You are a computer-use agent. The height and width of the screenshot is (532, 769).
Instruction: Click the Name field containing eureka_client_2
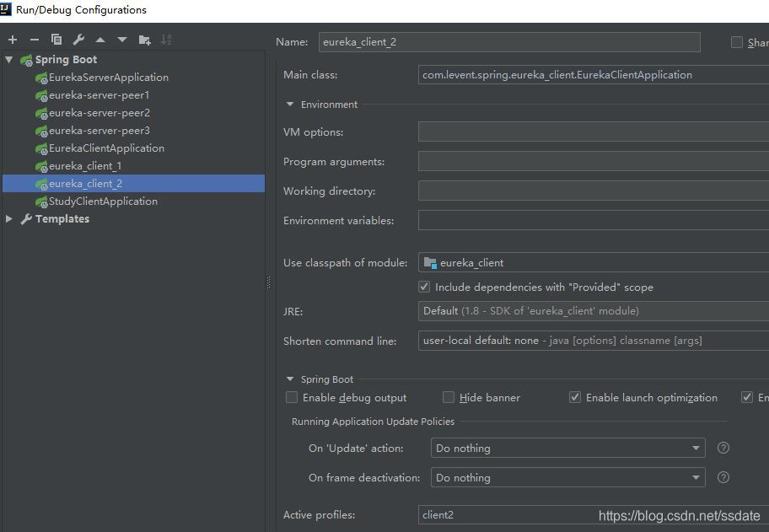tap(509, 42)
